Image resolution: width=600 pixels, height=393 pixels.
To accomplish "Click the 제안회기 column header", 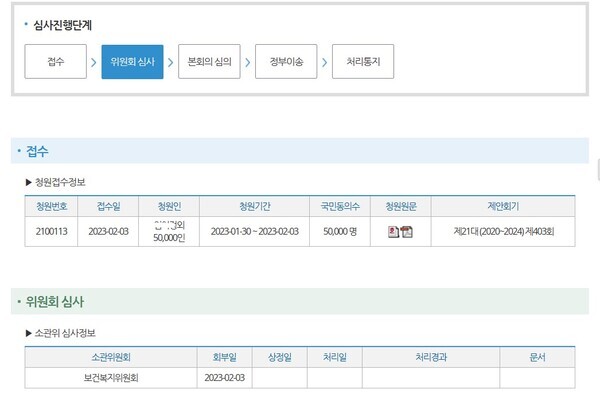I will pyautogui.click(x=503, y=206).
